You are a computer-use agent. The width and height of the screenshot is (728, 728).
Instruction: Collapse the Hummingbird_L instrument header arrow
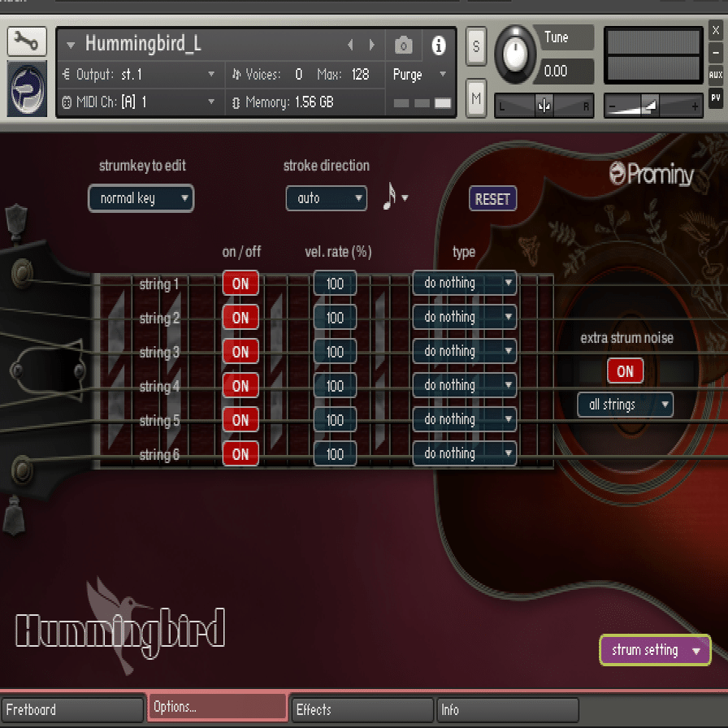coord(71,45)
